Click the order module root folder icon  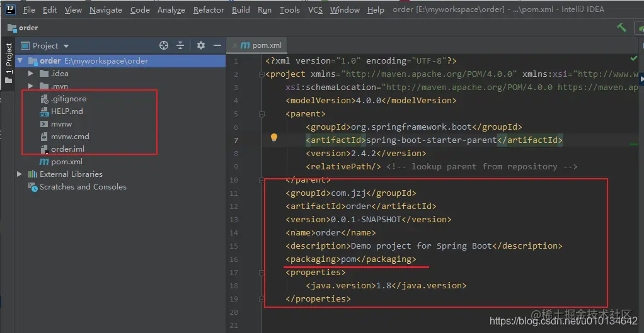click(33, 61)
